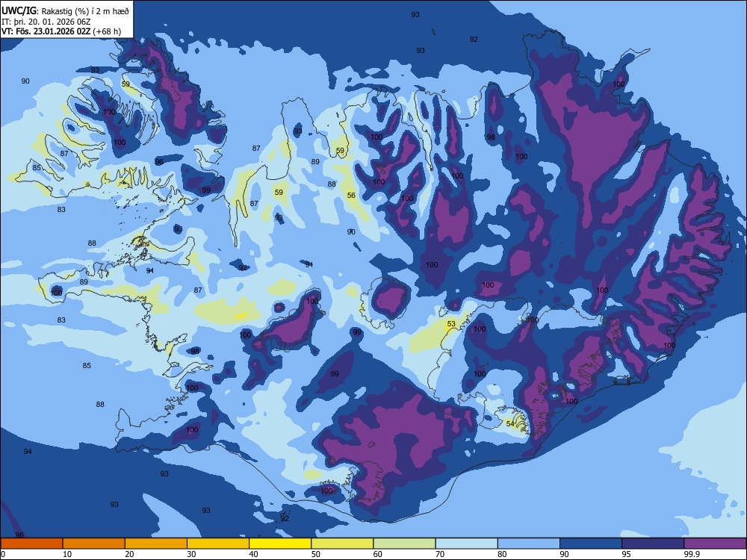Click the legend tick label '10'
Viewport: 747px width, 560px height.
click(x=67, y=554)
